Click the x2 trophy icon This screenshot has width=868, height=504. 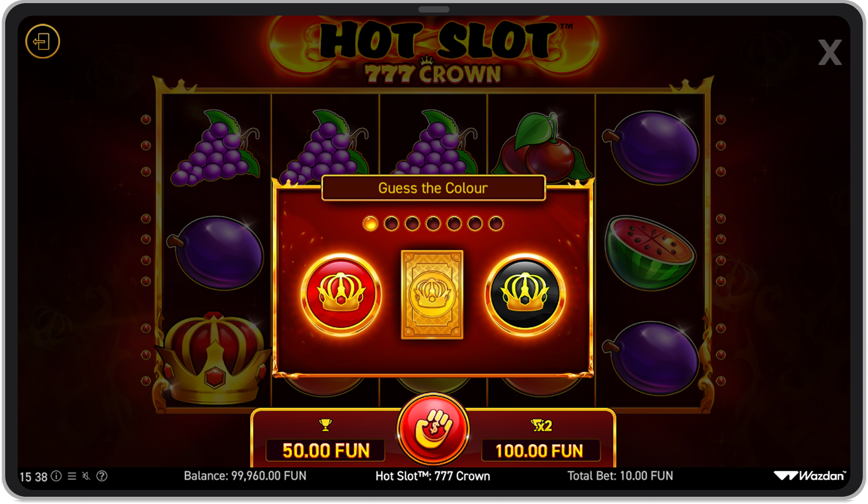[x=541, y=426]
